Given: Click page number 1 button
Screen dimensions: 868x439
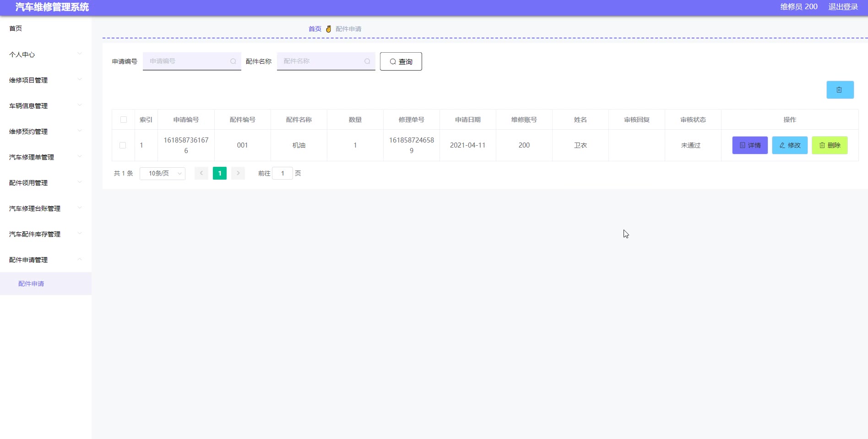Looking at the screenshot, I should tap(220, 173).
